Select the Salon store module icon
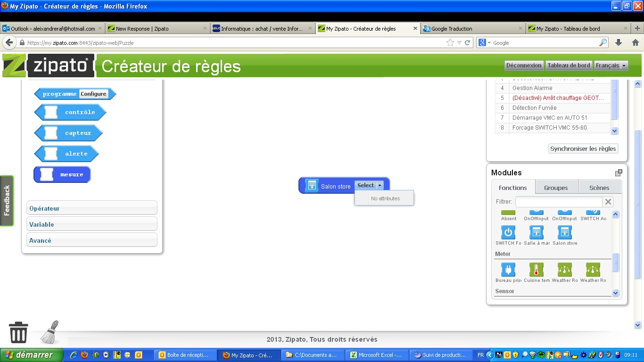 [x=564, y=232]
